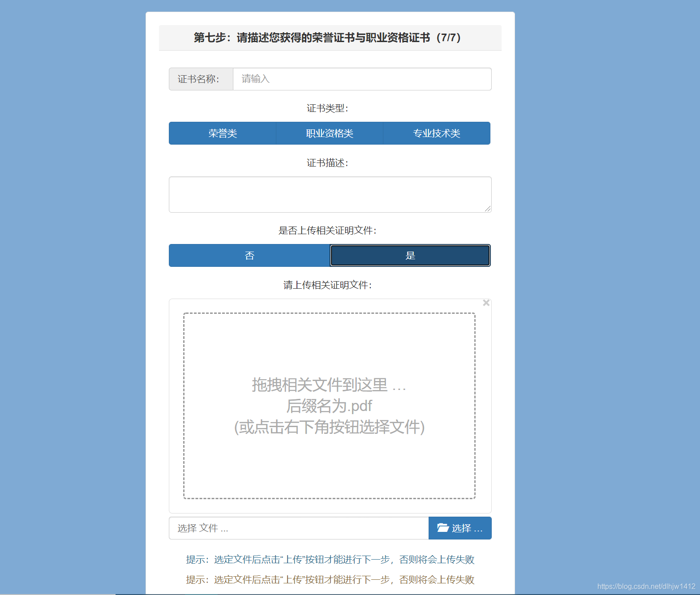Click the folder icon in browse button

443,528
